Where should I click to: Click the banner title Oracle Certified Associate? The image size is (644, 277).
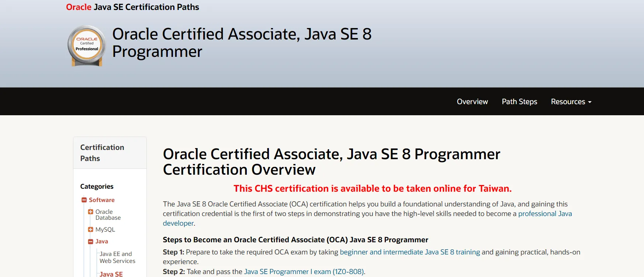coord(242,42)
